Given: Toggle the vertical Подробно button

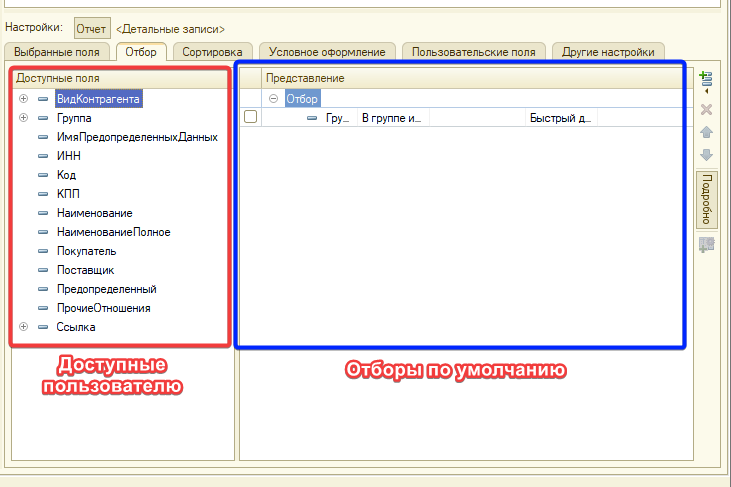Looking at the screenshot, I should pos(706,199).
